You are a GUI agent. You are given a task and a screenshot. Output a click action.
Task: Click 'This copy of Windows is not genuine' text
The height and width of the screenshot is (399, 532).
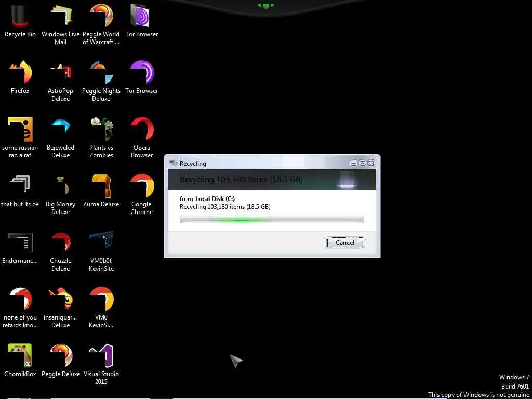[x=478, y=395]
